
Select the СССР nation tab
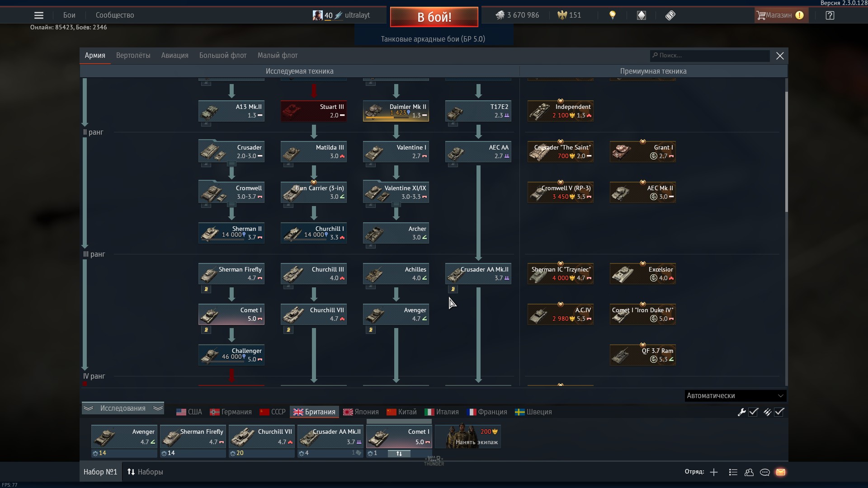click(273, 412)
